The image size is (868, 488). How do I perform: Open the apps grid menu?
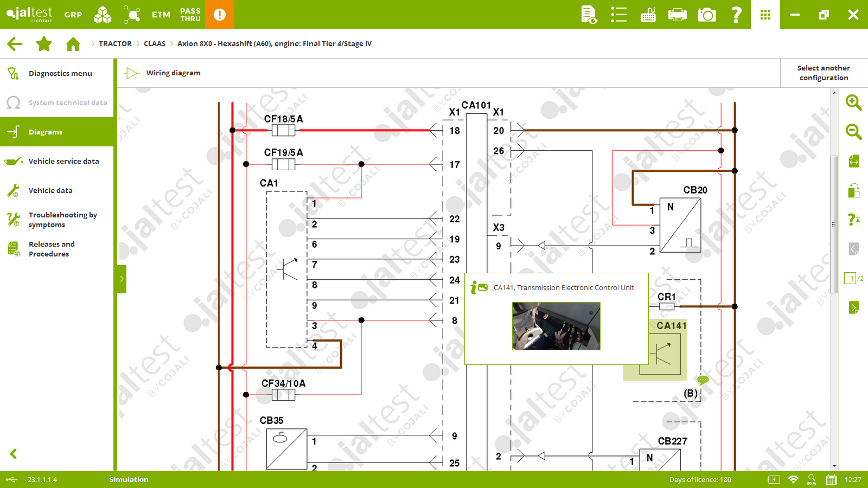765,15
